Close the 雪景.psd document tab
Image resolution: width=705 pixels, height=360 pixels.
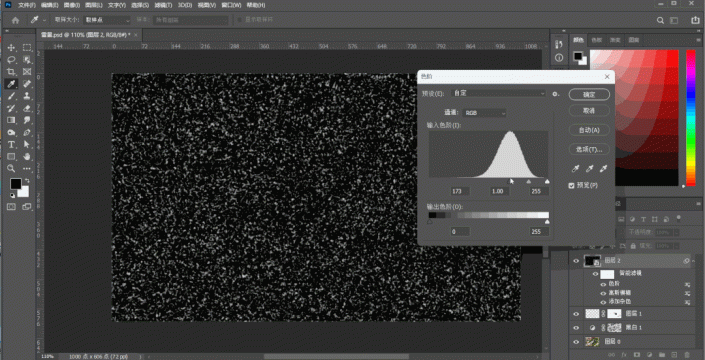(x=135, y=35)
